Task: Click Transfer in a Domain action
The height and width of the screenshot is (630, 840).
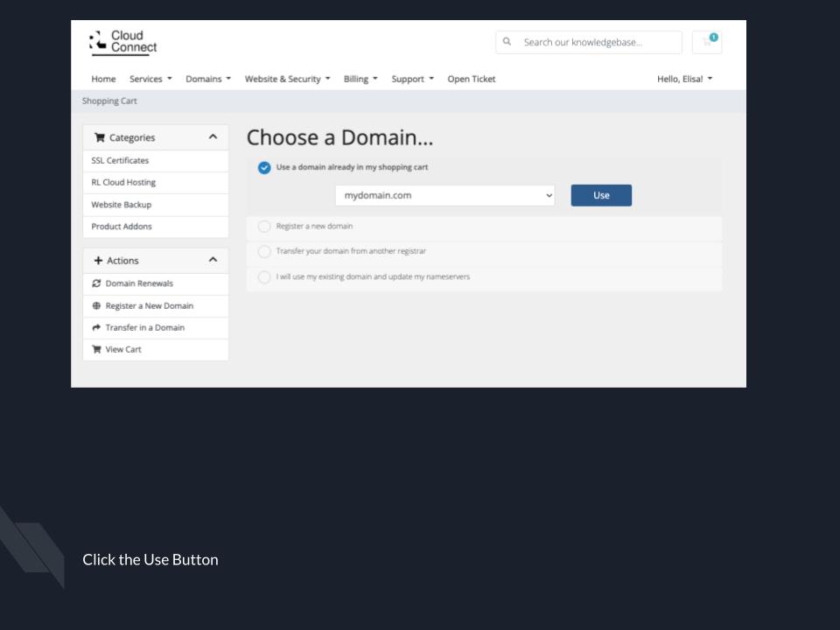Action: 156,328
